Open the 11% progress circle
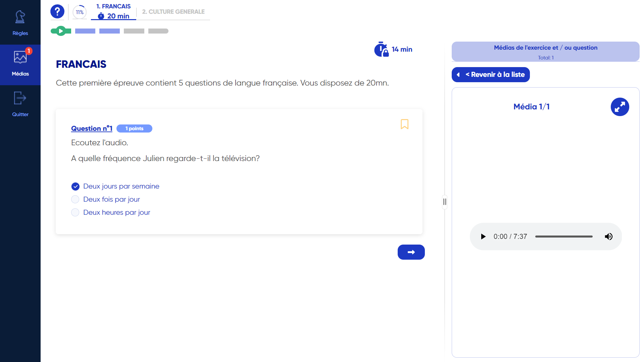644x362 pixels. 79,11
